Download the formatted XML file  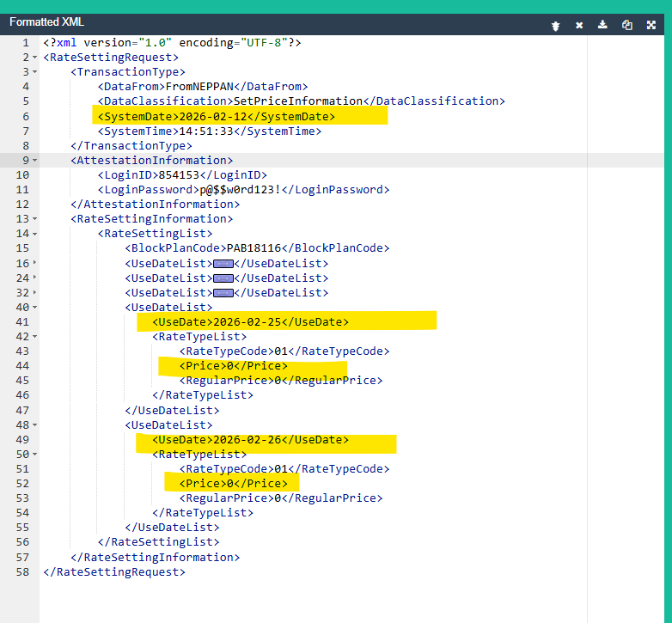click(603, 25)
